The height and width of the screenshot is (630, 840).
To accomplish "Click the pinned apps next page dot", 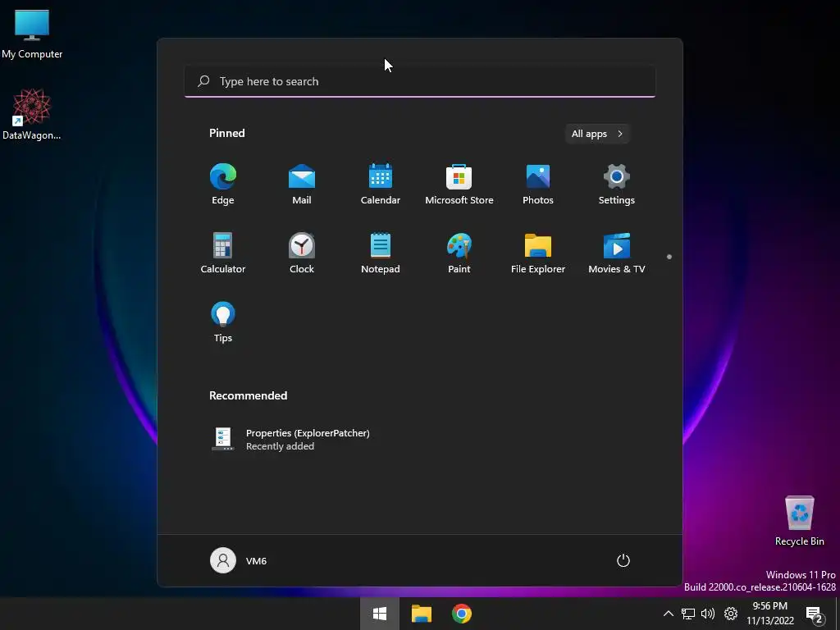I will (669, 257).
